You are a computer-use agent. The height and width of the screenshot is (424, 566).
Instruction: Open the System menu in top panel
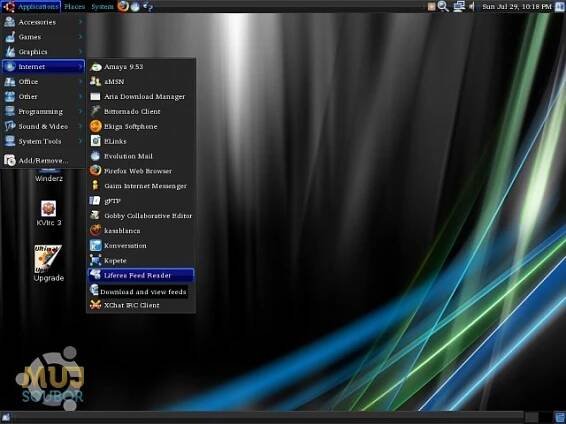pos(102,6)
